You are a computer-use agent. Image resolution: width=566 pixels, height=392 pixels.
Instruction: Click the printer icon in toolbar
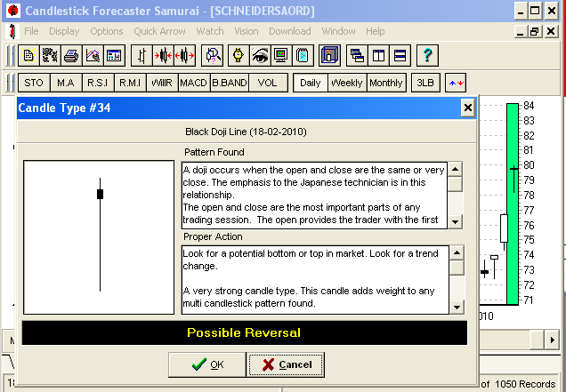tap(71, 55)
